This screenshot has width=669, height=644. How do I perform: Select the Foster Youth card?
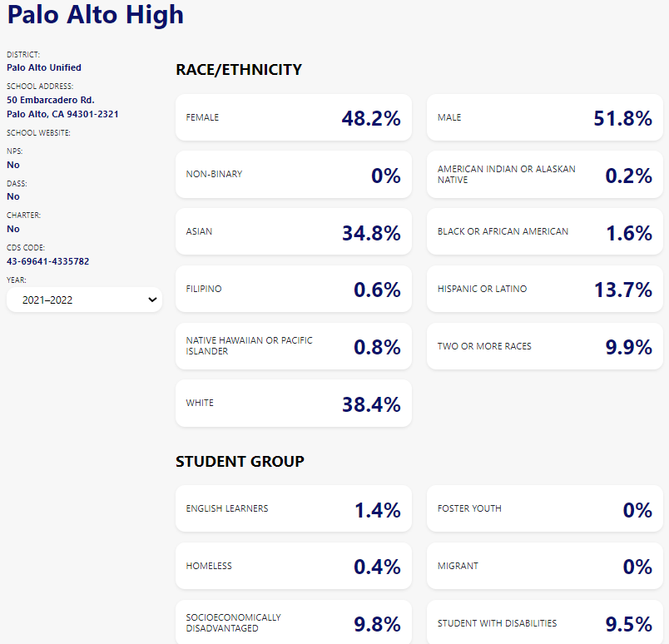tap(544, 509)
